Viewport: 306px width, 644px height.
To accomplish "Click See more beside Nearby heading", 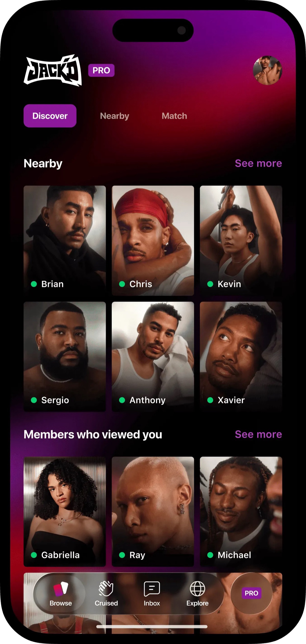I will [258, 163].
